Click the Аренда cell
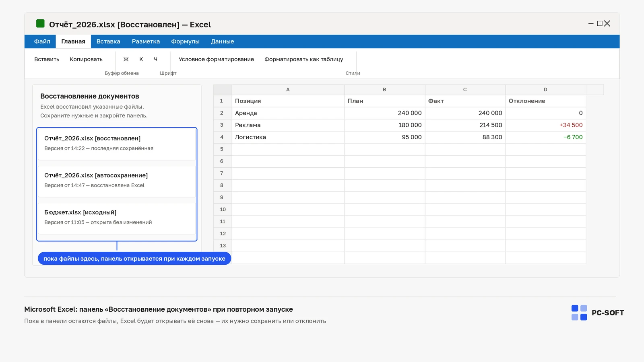The height and width of the screenshot is (362, 644). coord(288,113)
